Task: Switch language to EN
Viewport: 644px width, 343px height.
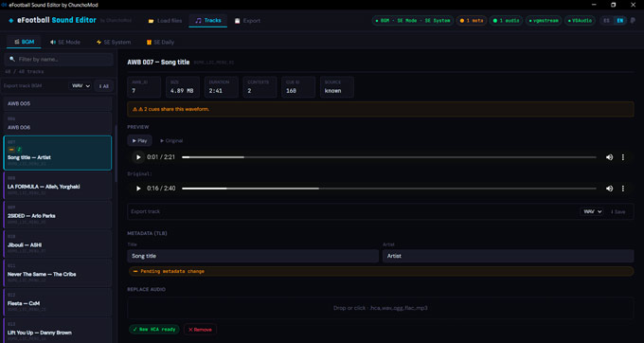Action: (x=619, y=21)
